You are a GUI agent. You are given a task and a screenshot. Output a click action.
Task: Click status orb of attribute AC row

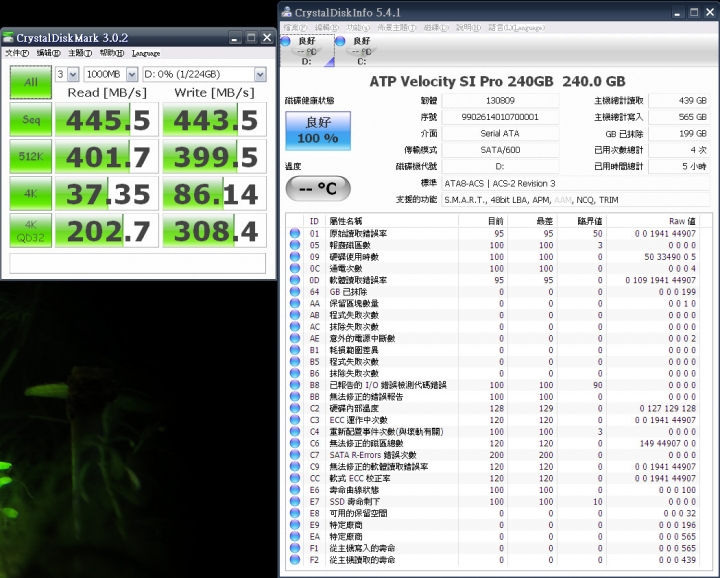(x=295, y=326)
